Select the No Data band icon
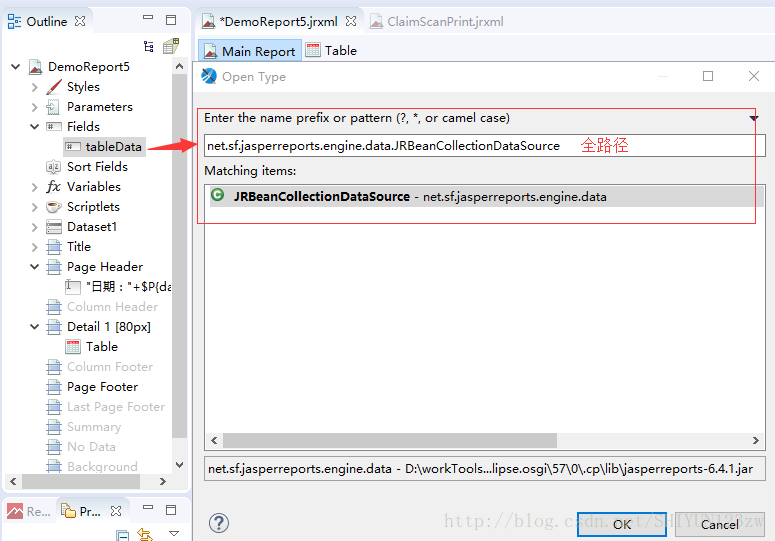 point(54,447)
